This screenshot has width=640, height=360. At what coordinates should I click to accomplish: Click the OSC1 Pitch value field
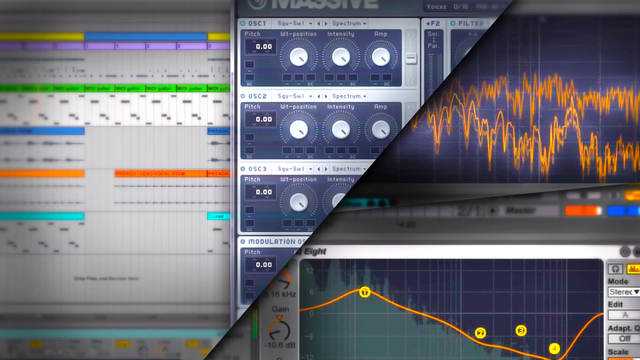pyautogui.click(x=263, y=47)
